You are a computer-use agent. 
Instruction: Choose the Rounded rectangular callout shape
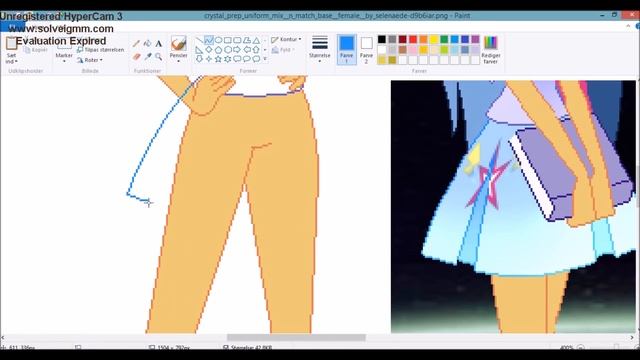tap(237, 59)
